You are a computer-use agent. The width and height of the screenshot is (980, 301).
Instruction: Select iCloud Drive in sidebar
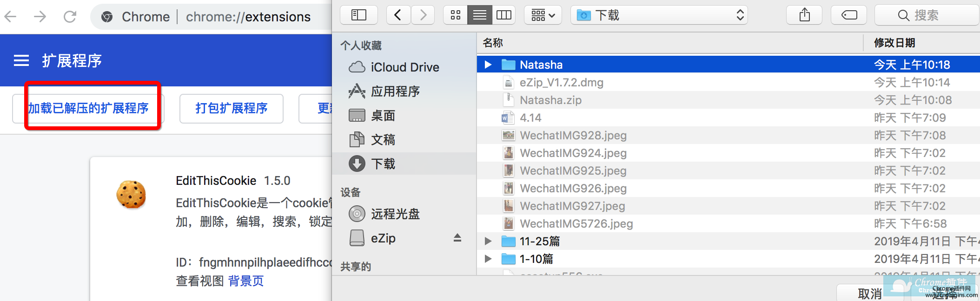[404, 67]
